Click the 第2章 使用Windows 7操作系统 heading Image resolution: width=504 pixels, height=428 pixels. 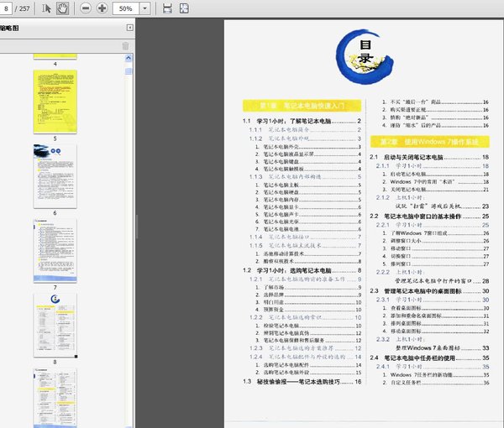click(430, 142)
